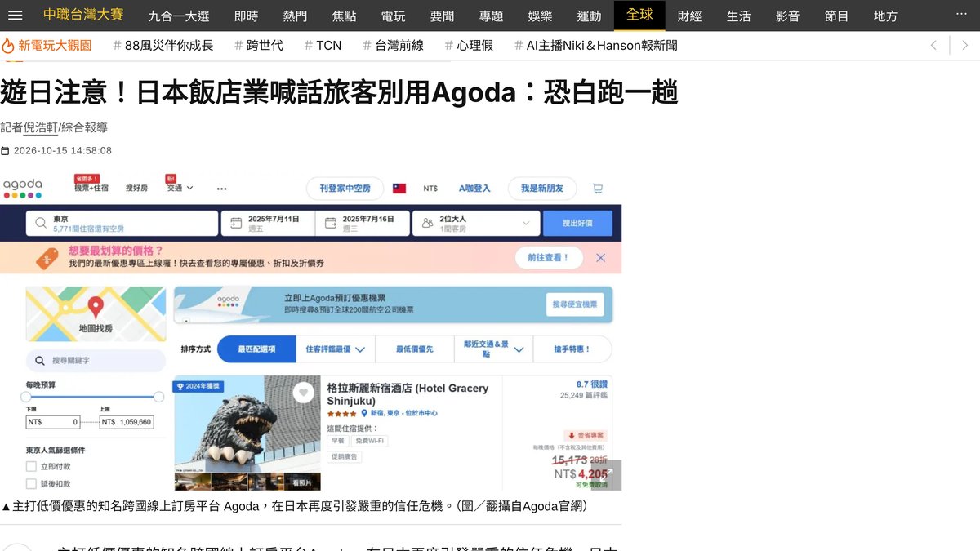Click the location pin beside 新宿, 東京
Viewport: 980px width, 551px height.
(x=365, y=413)
